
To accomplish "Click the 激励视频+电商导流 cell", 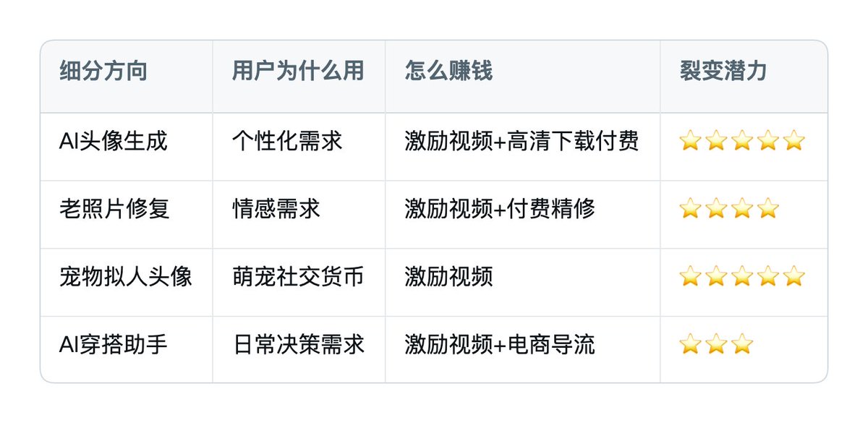I will pos(501,343).
